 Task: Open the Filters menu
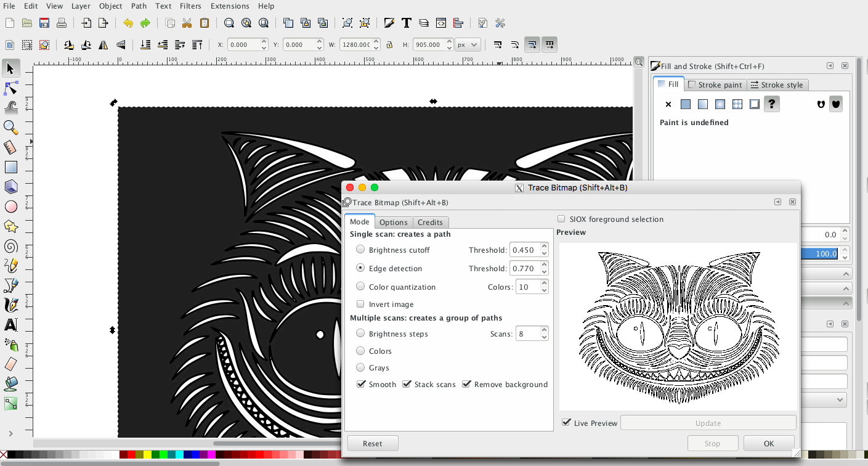pos(190,6)
